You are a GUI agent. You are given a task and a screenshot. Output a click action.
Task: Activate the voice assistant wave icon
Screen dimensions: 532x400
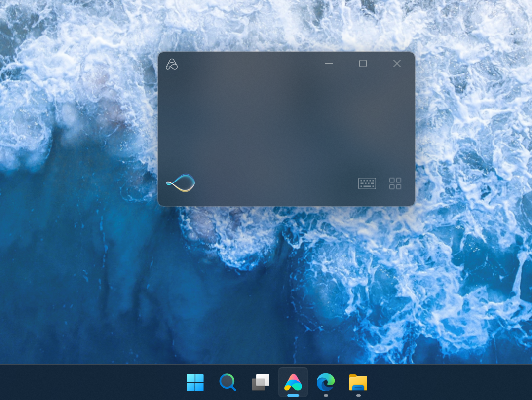click(x=181, y=183)
